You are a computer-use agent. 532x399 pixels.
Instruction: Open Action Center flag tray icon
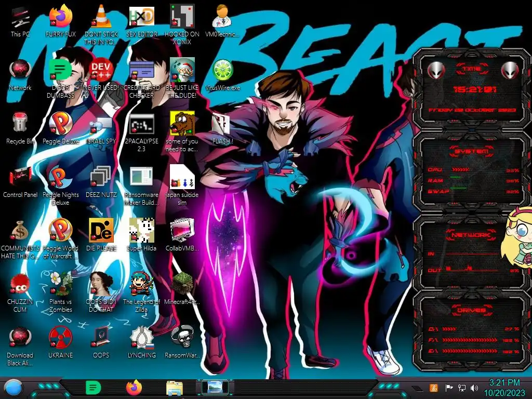point(449,388)
